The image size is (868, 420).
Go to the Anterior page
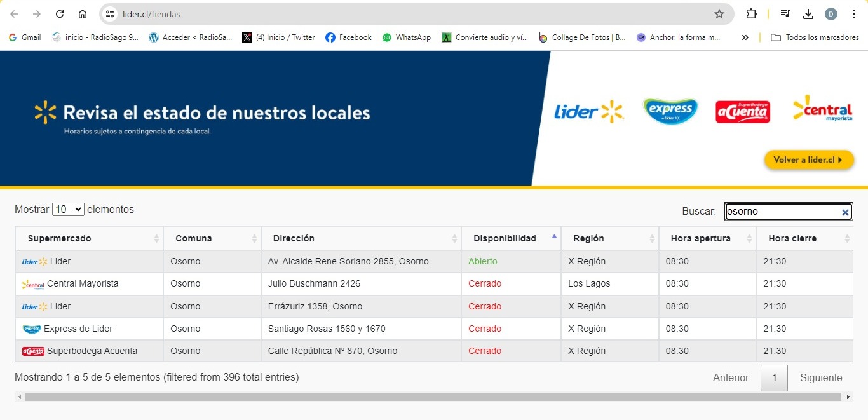(731, 377)
